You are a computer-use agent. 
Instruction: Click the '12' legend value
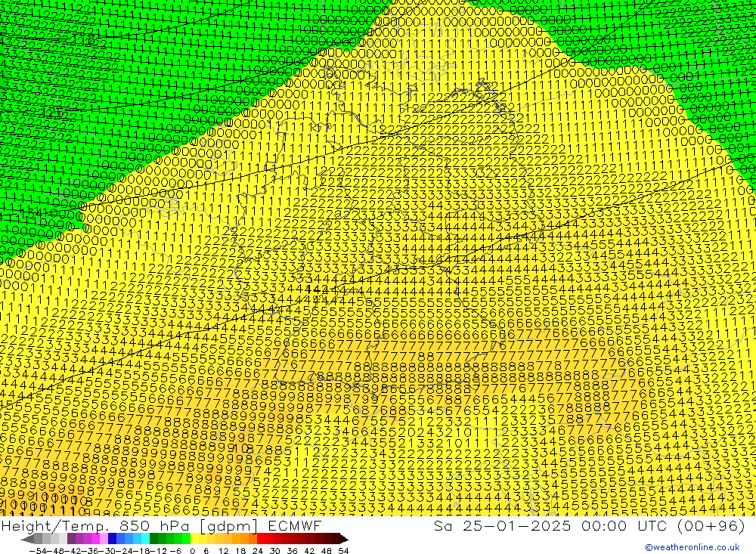(x=224, y=551)
